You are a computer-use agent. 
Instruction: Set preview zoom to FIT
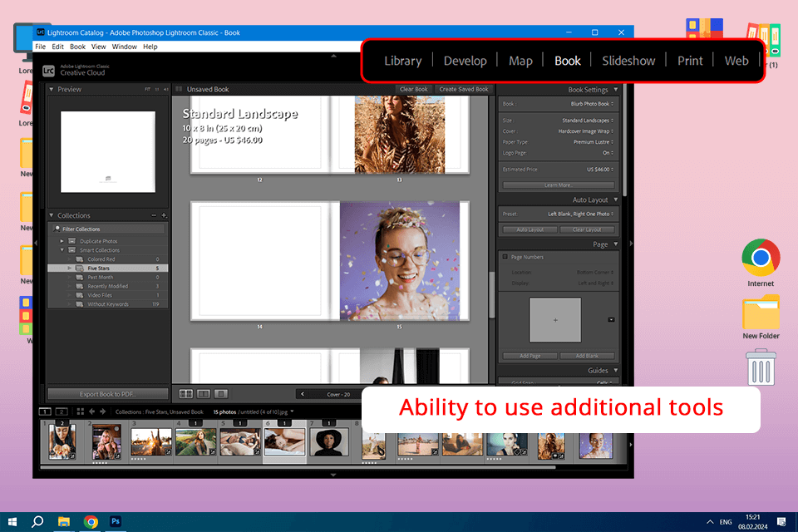148,89
